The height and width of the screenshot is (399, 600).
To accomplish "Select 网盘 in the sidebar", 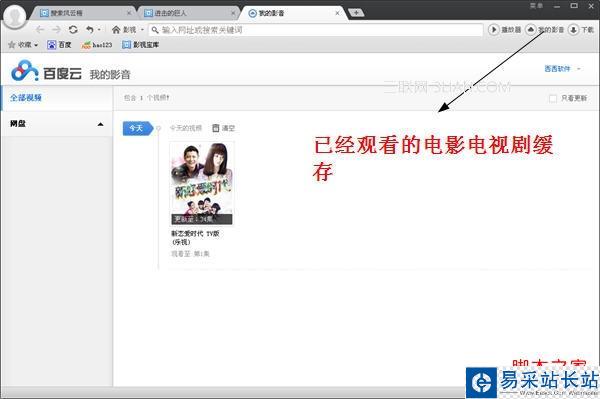I will click(18, 124).
